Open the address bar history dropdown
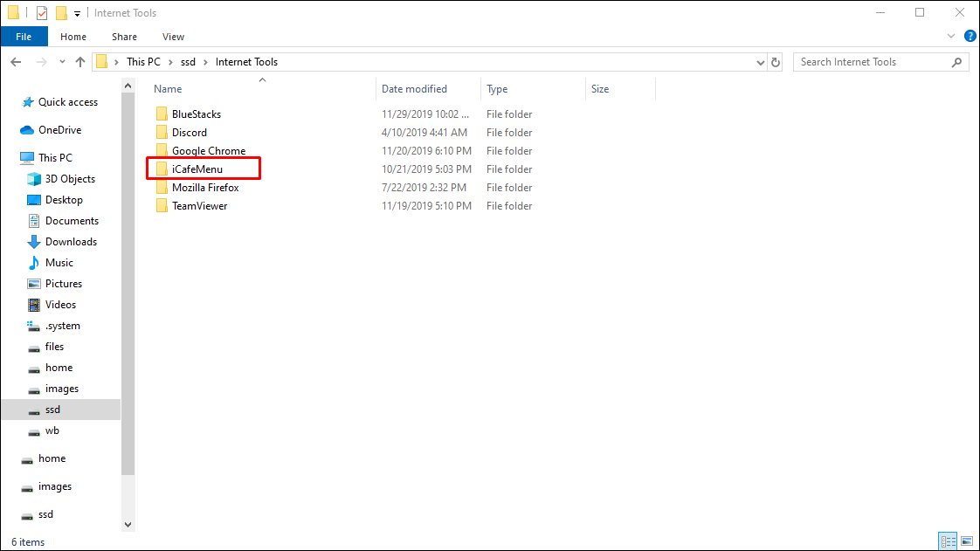The height and width of the screenshot is (551, 980). (759, 62)
